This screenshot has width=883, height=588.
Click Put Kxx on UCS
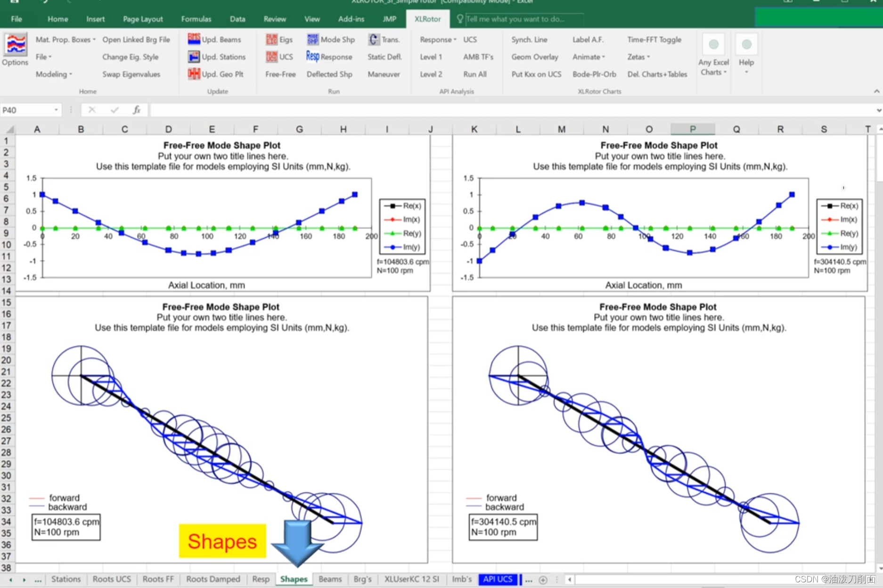coord(536,74)
